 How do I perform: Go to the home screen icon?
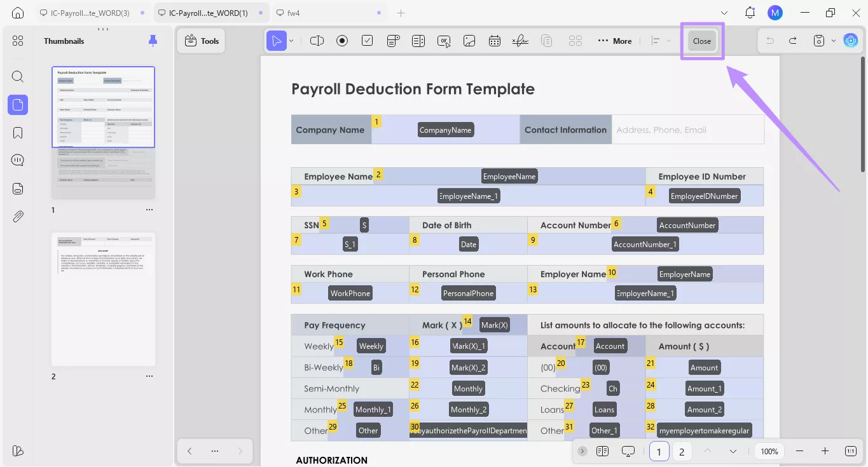(x=18, y=13)
